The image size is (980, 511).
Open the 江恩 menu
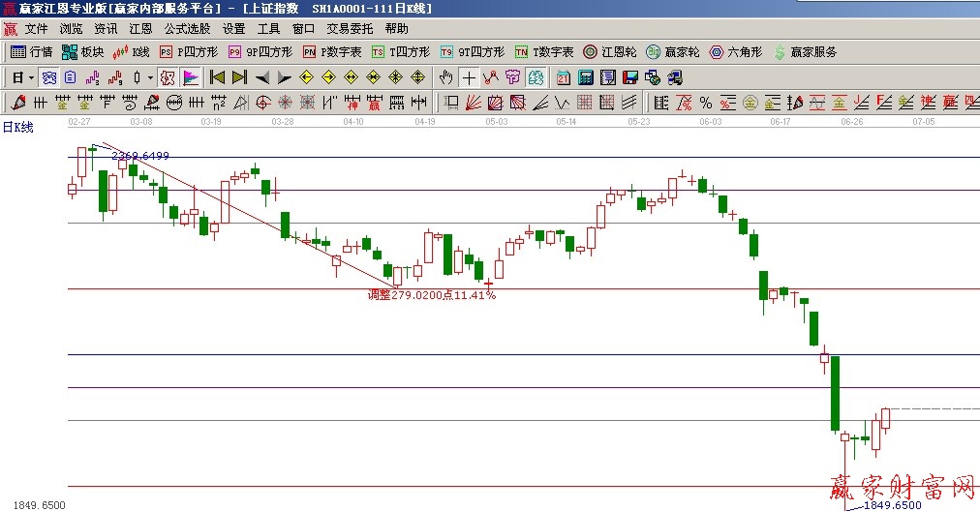click(x=140, y=29)
